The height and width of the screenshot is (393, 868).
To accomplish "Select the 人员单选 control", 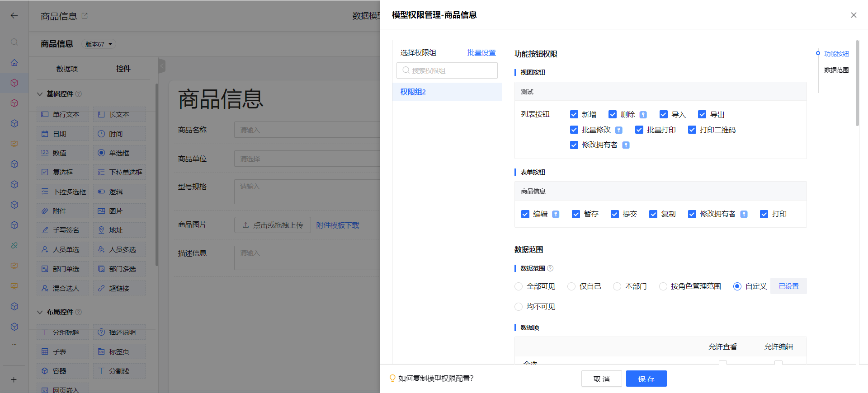I will pyautogui.click(x=63, y=249).
